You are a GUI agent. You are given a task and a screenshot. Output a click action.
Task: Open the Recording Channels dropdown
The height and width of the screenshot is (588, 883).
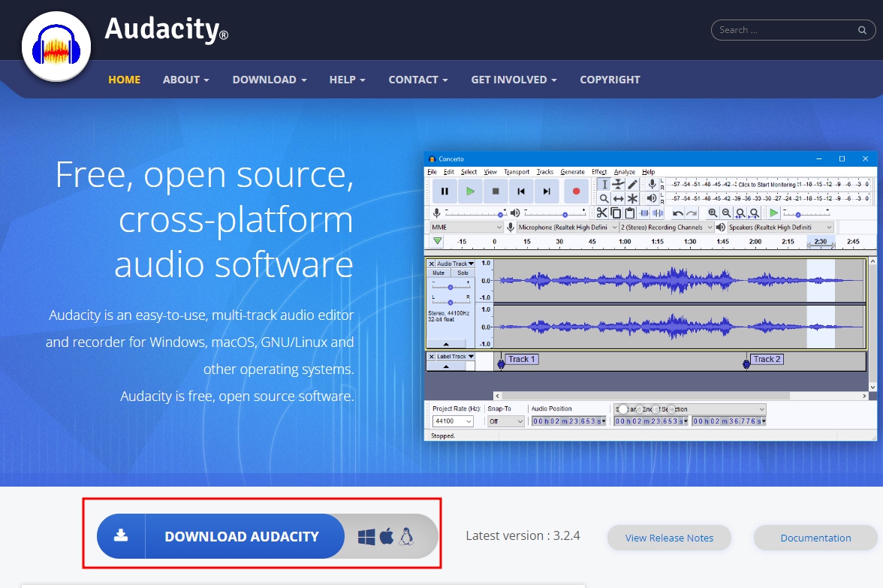click(x=667, y=227)
